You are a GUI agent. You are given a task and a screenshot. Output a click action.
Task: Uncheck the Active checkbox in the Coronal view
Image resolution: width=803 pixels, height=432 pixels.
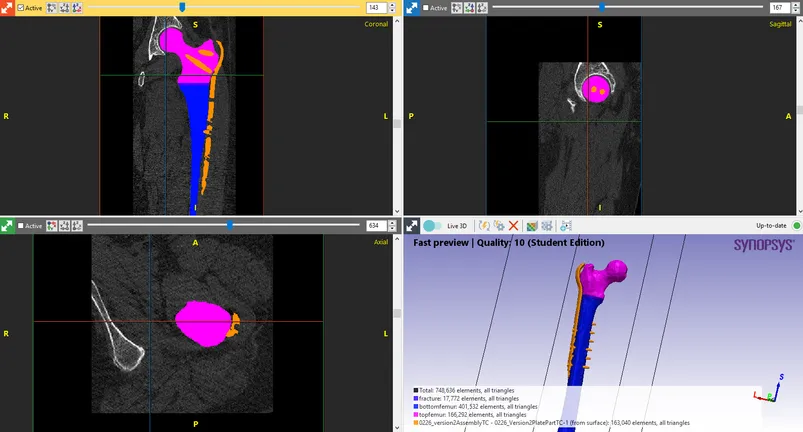pos(21,7)
